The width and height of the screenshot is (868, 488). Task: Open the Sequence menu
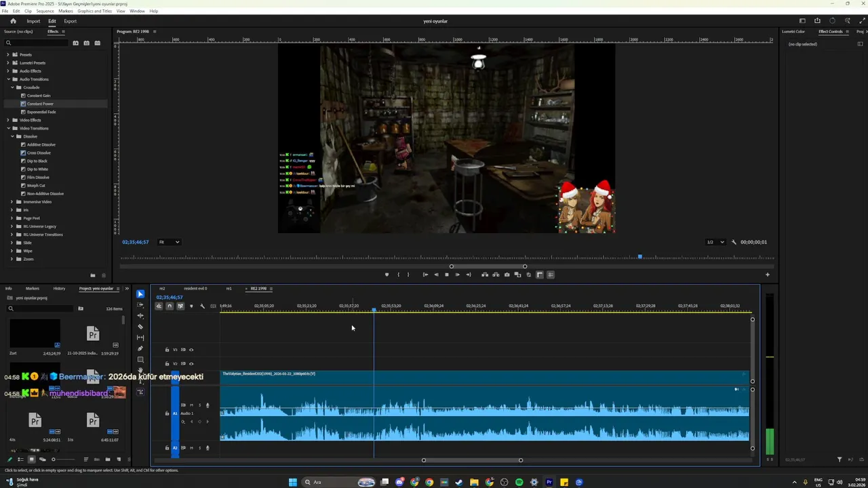click(45, 12)
